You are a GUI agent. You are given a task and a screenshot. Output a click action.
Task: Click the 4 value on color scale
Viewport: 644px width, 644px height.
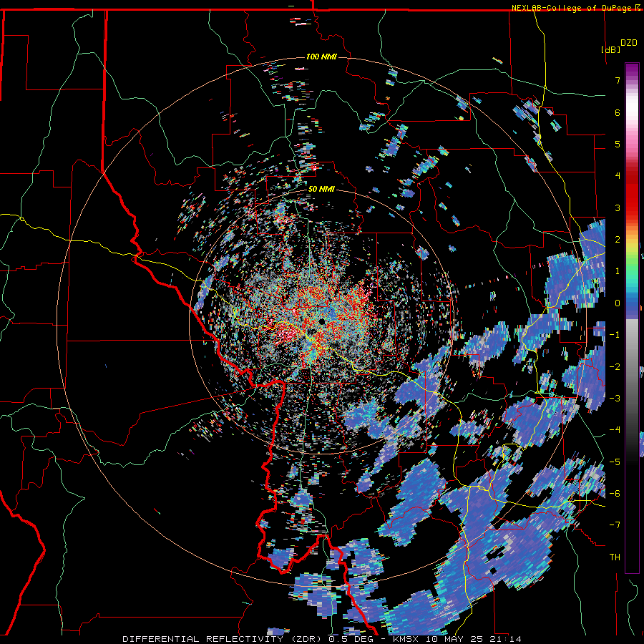pyautogui.click(x=618, y=176)
